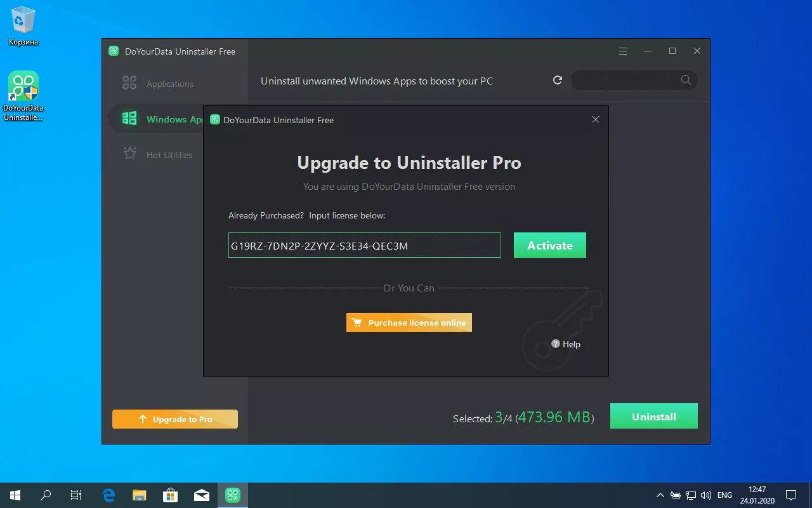The image size is (812, 508).
Task: Open the Windows Start menu
Action: [x=15, y=495]
